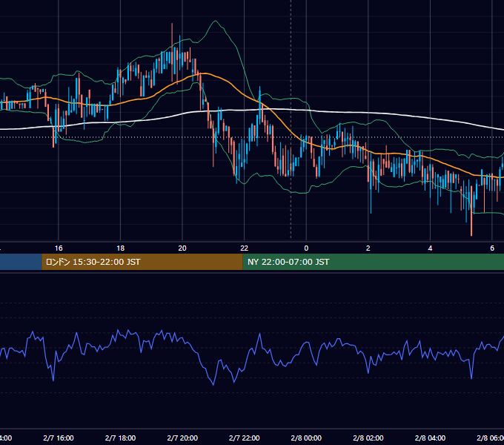Click the NY session bar 22:00-07:00 JST
Image resolution: width=504 pixels, height=445 pixels.
coord(373,262)
